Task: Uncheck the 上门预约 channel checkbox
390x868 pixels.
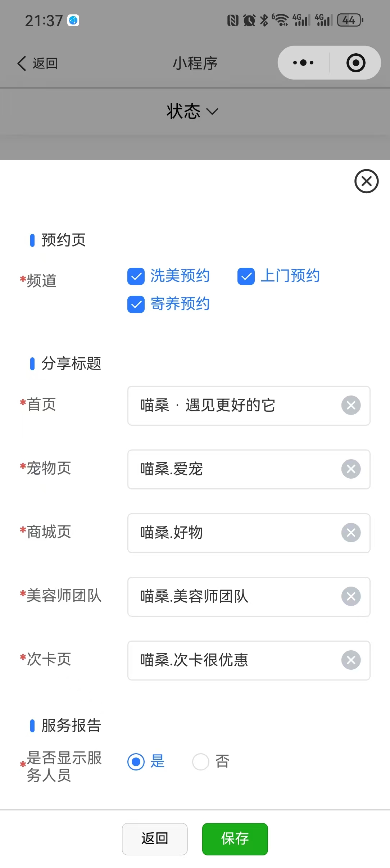Action: (x=246, y=276)
